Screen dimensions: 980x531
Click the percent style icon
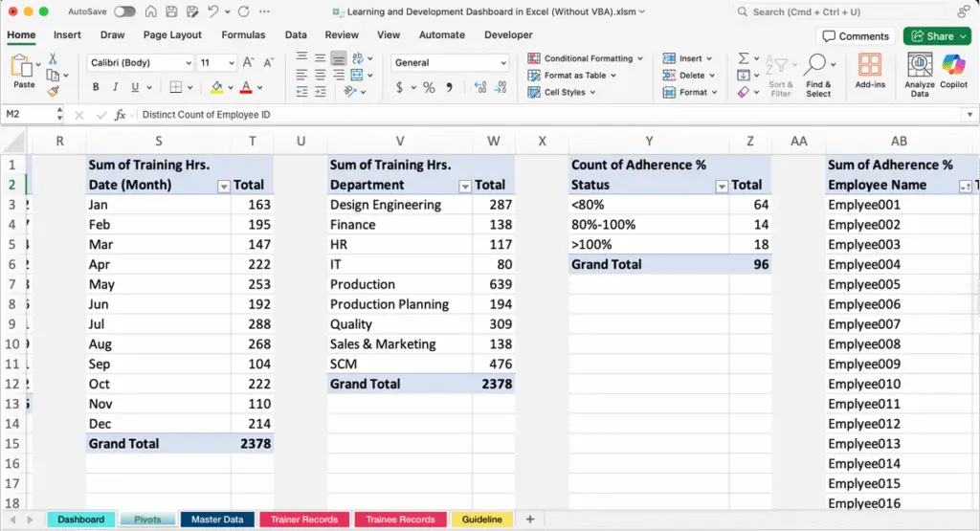coord(429,88)
